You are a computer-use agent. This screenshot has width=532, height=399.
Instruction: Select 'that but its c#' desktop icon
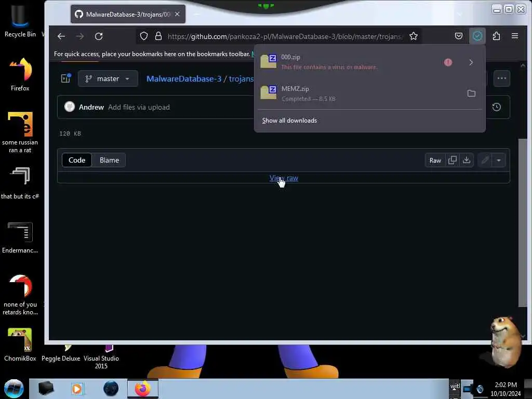pyautogui.click(x=20, y=182)
